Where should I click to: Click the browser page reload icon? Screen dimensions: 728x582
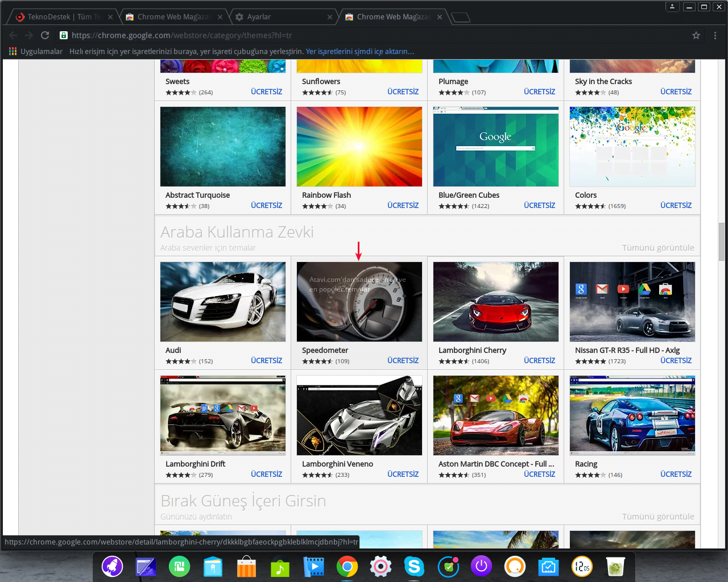pyautogui.click(x=45, y=35)
